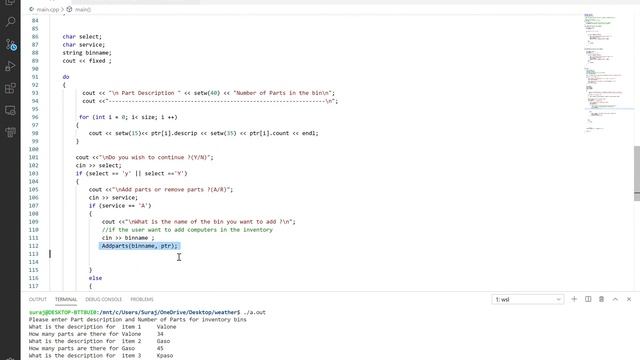Click the for loop header on line 96

pos(128,117)
